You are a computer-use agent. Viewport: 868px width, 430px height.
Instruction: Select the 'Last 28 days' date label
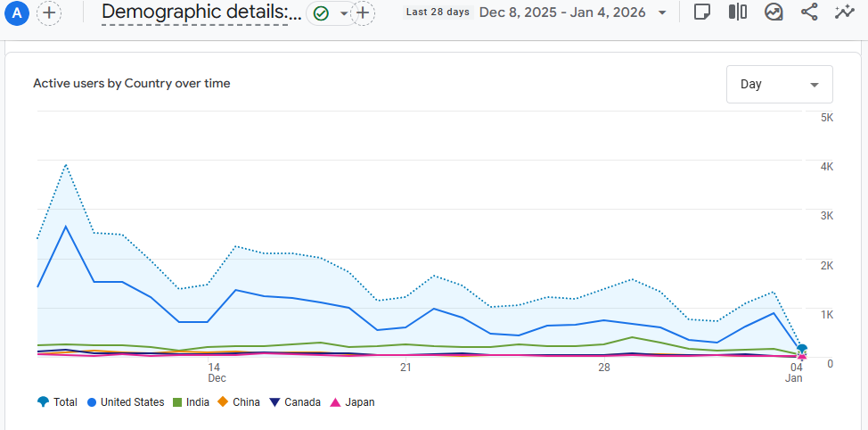tap(437, 12)
